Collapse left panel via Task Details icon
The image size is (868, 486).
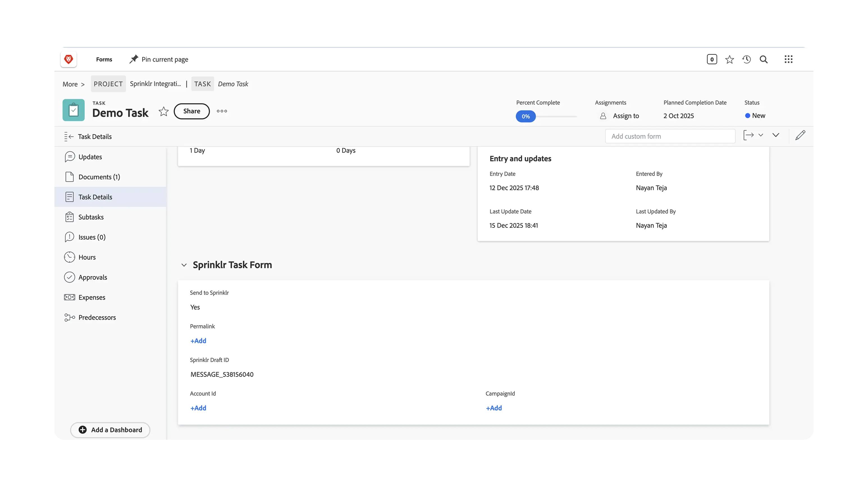[69, 137]
